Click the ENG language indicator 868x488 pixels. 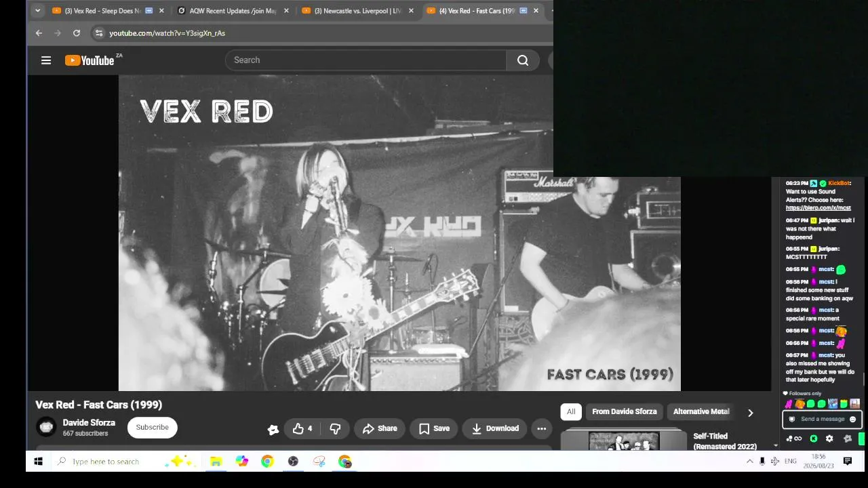790,462
